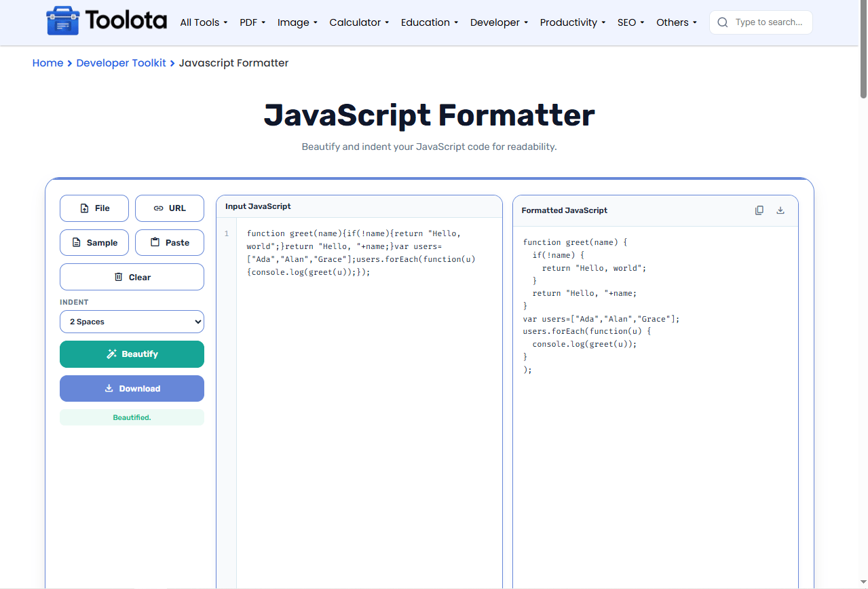
Task: Click the search magnifier icon
Action: click(x=723, y=22)
